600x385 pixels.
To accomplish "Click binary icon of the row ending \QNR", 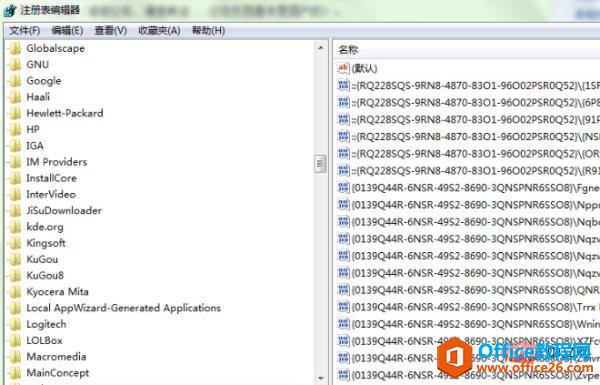I will pos(343,289).
